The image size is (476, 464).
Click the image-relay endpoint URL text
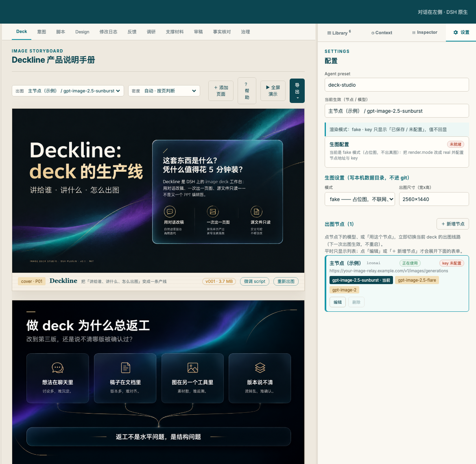[x=389, y=271]
